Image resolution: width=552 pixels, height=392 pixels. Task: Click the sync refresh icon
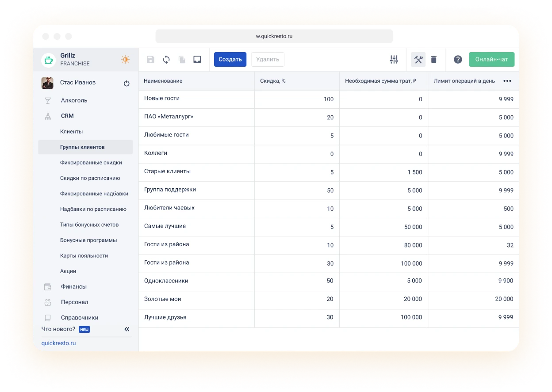[x=166, y=59]
